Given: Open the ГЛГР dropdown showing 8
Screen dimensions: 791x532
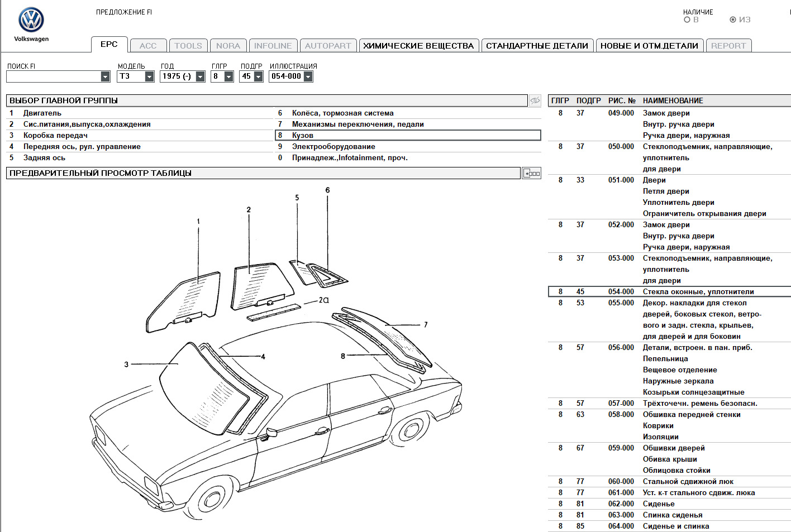Looking at the screenshot, I should pyautogui.click(x=228, y=76).
